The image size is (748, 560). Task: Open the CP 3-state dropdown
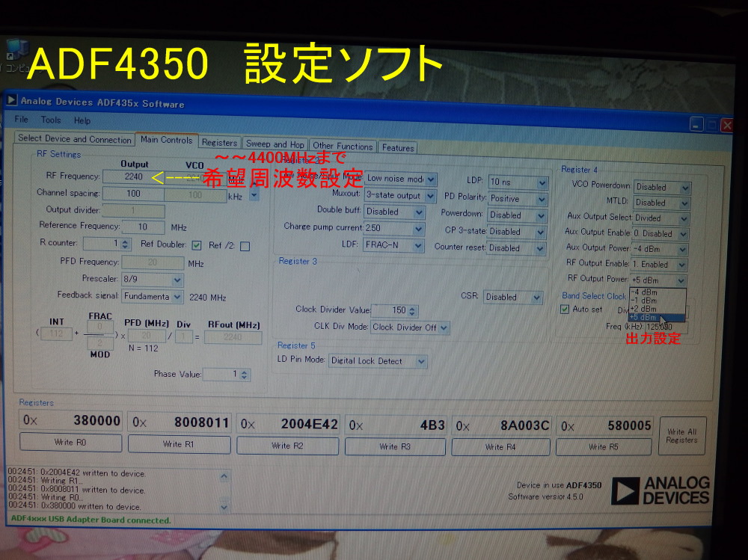click(x=541, y=233)
